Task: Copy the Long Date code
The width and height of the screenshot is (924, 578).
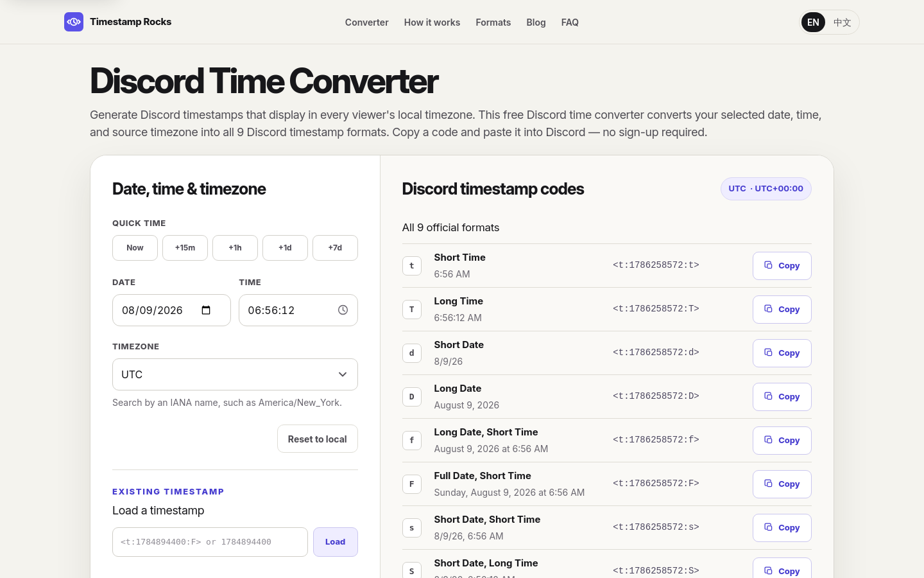Action: [782, 397]
